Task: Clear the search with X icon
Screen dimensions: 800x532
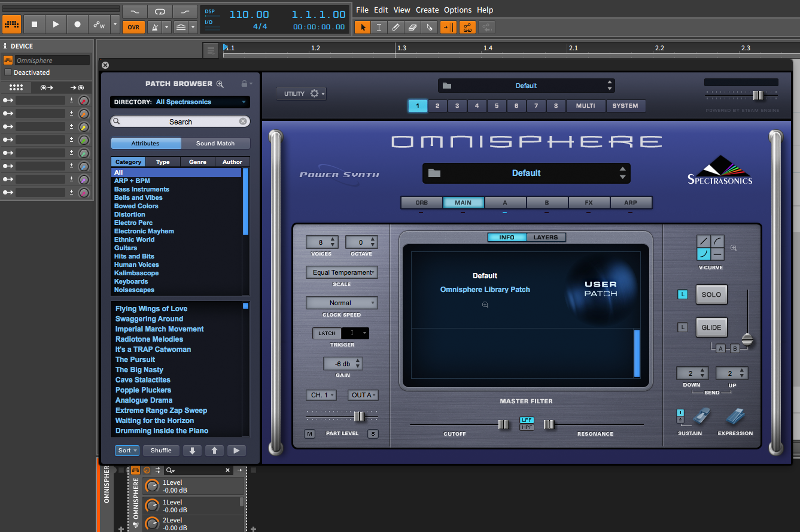Action: pos(243,121)
